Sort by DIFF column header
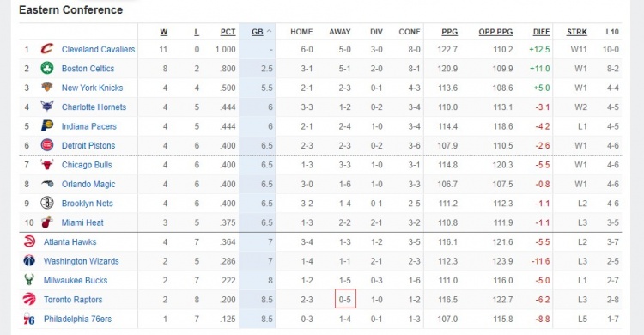 [541, 32]
